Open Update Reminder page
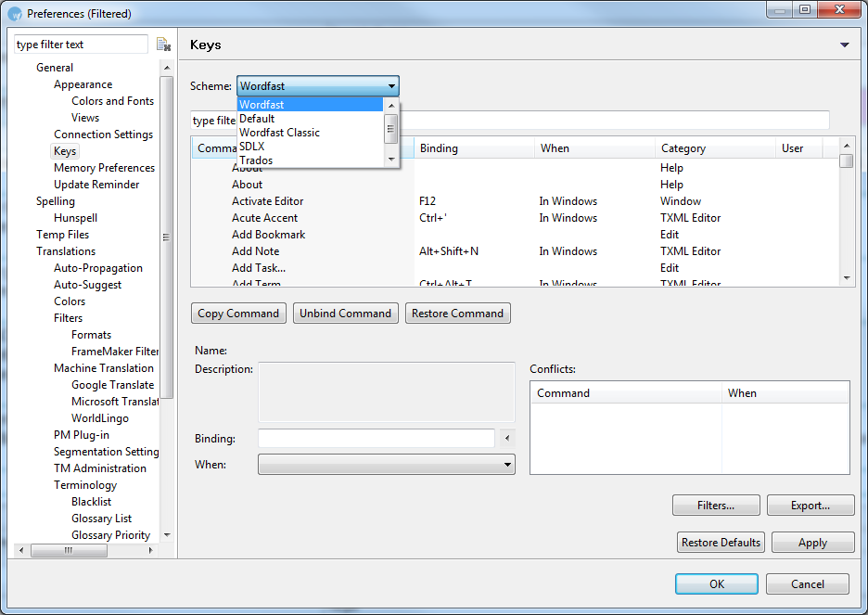 pyautogui.click(x=96, y=185)
